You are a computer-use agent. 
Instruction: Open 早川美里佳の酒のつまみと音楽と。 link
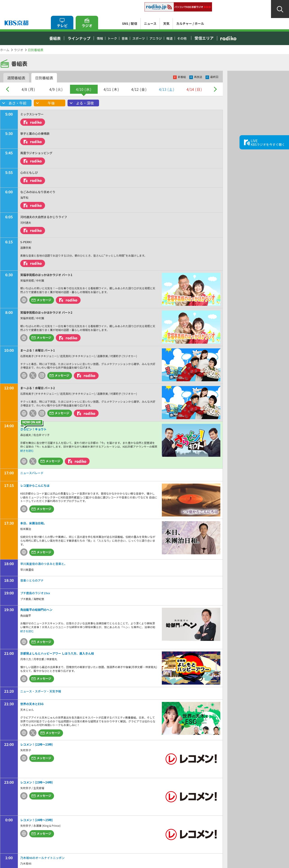(43, 564)
